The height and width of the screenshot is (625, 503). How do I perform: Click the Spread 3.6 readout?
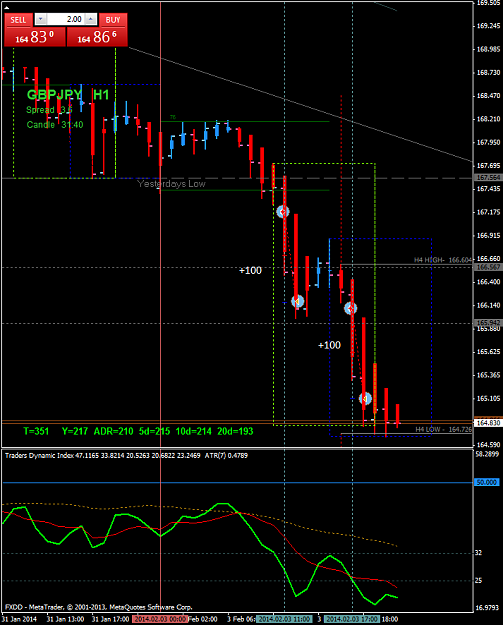(49, 110)
